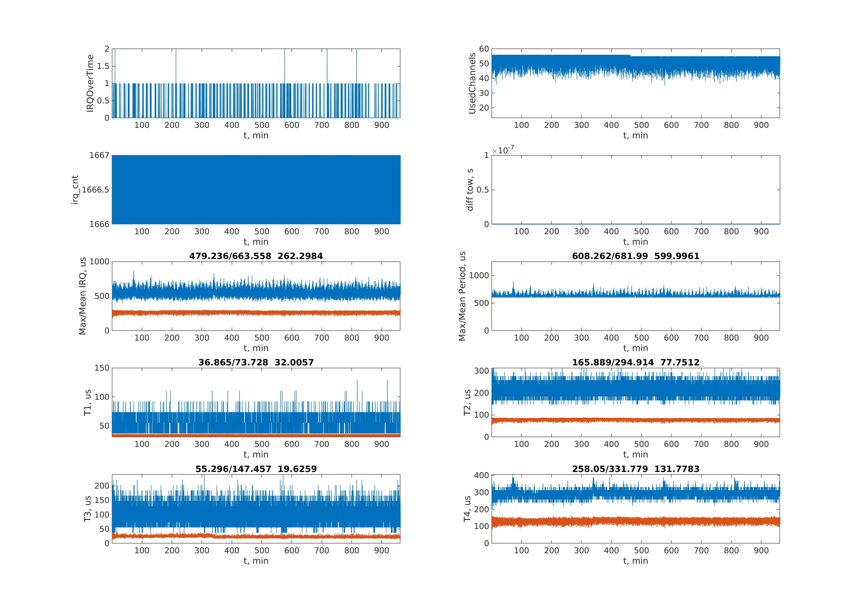Click the diff tow, s axis label

pyautogui.click(x=470, y=189)
